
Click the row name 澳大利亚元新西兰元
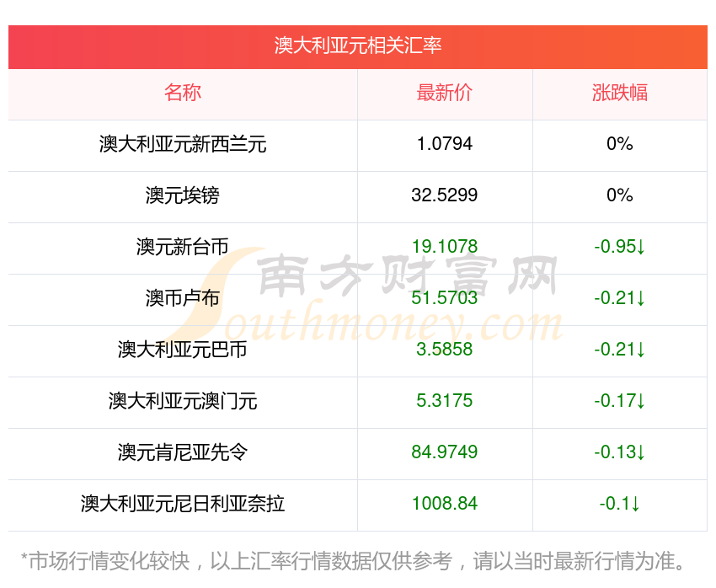[x=183, y=144]
